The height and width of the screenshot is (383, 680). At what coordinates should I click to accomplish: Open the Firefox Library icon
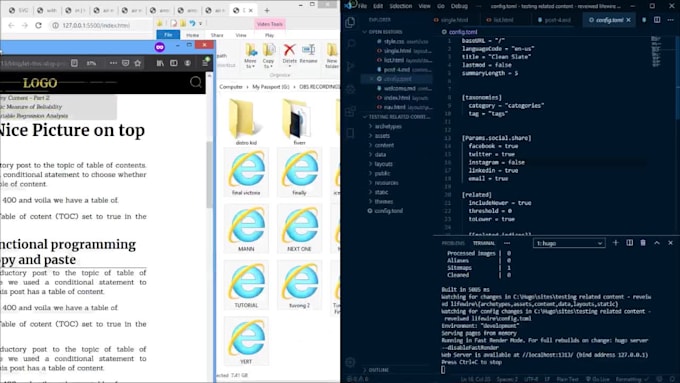[160, 63]
